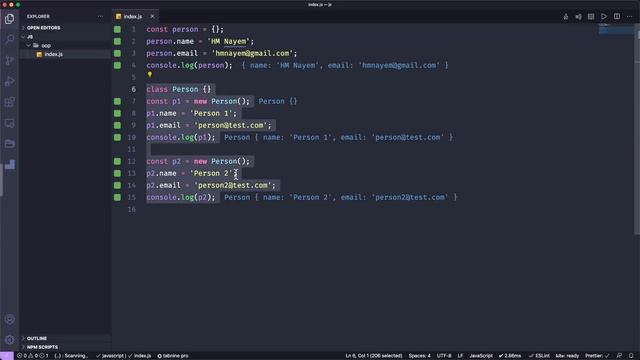Click the flask icon in editor toolbar
Screen dimensions: 640x360
[x=565, y=17]
